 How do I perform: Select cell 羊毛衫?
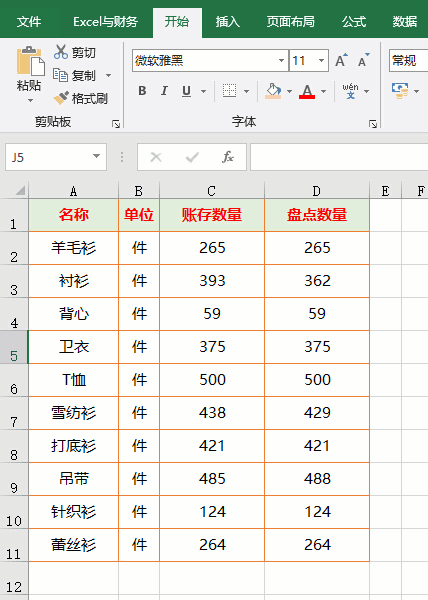[x=73, y=248]
